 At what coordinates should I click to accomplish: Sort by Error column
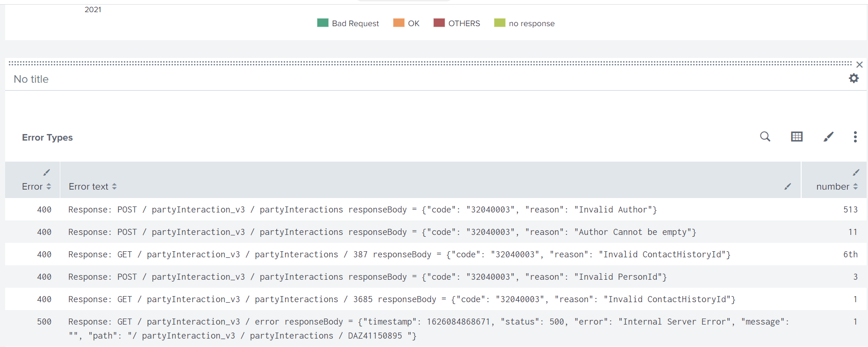pyautogui.click(x=36, y=186)
